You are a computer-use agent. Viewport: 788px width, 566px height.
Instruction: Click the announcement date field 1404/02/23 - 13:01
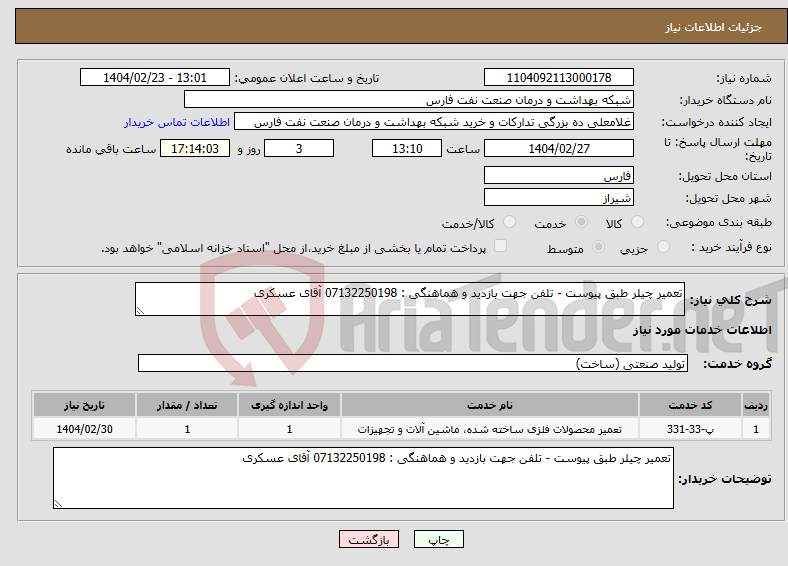[154, 77]
